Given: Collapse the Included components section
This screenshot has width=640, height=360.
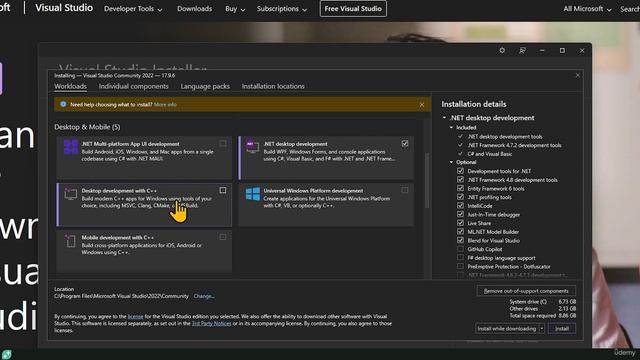Looking at the screenshot, I should click(451, 127).
